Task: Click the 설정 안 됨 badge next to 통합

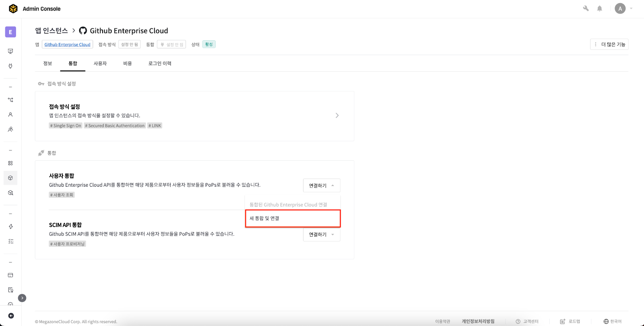Action: (x=172, y=45)
